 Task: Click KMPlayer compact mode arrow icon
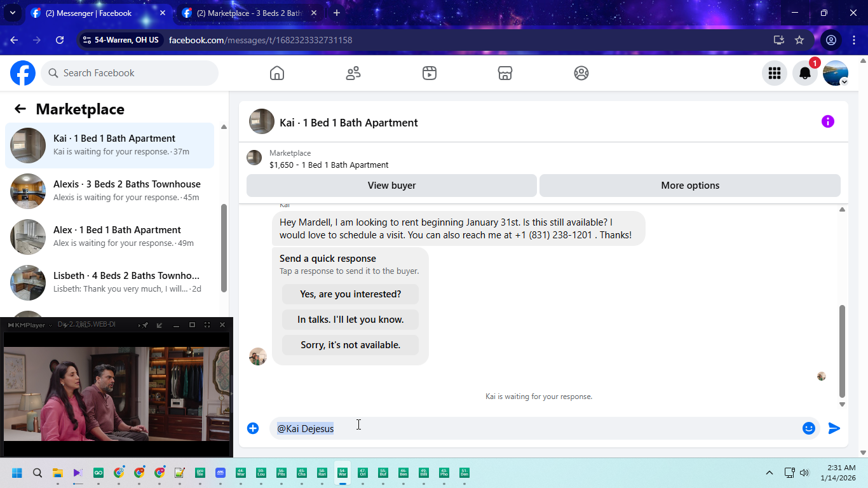[159, 325]
